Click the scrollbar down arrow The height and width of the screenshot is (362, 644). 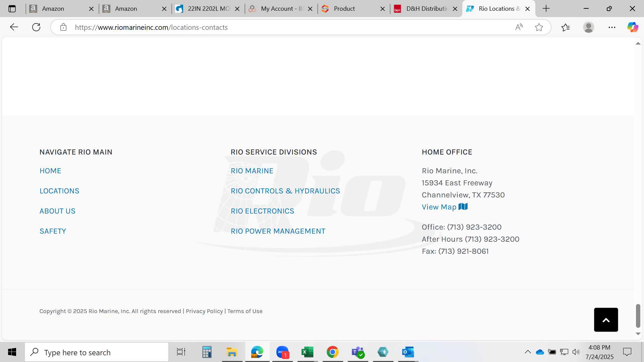point(638,334)
